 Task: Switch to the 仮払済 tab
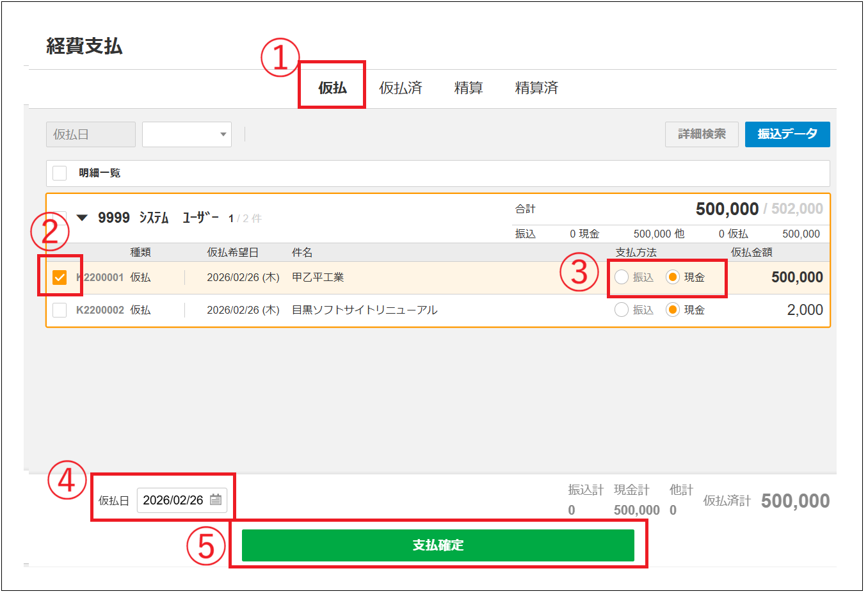point(401,88)
